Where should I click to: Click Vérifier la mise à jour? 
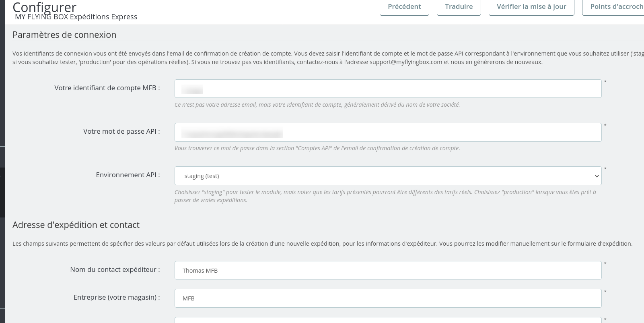pos(531,7)
